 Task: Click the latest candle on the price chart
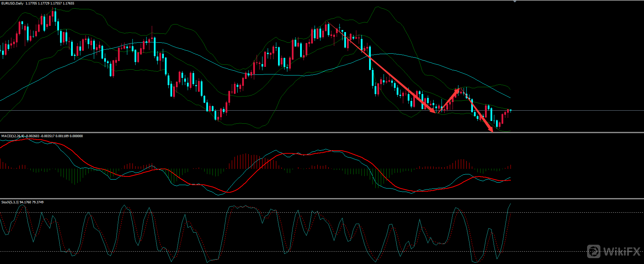[511, 110]
